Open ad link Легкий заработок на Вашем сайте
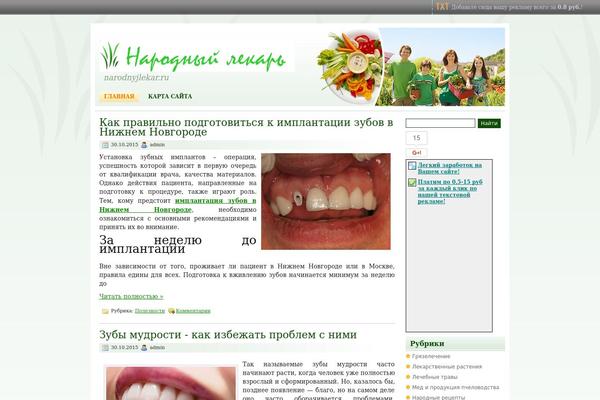 pos(450,168)
